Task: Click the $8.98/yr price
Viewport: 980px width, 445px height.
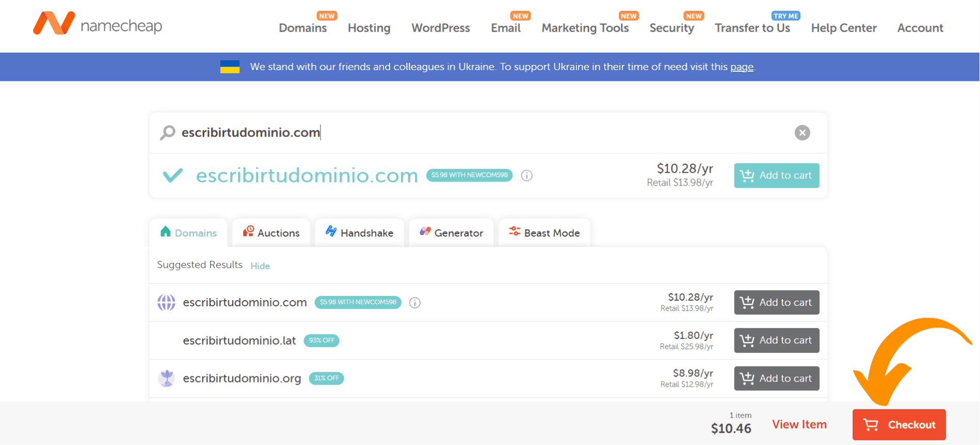Action: click(x=693, y=373)
